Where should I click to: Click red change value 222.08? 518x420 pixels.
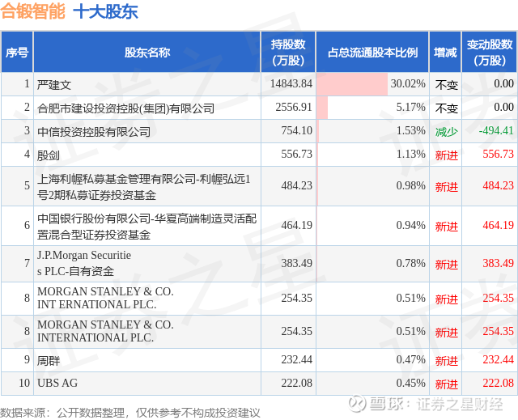499,383
